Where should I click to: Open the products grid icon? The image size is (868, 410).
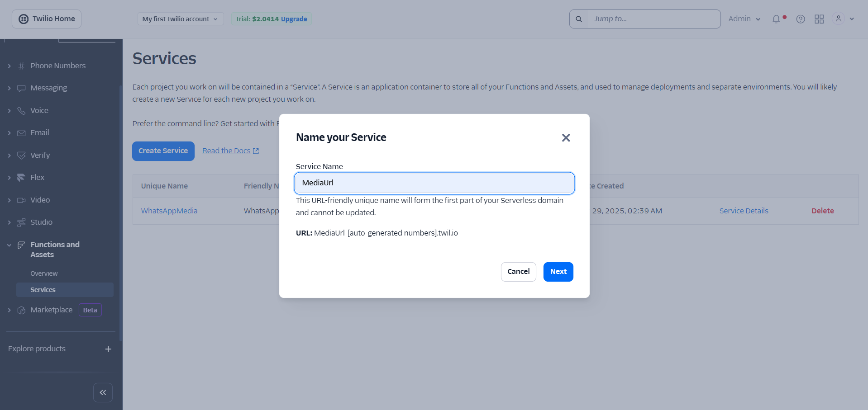pos(819,19)
